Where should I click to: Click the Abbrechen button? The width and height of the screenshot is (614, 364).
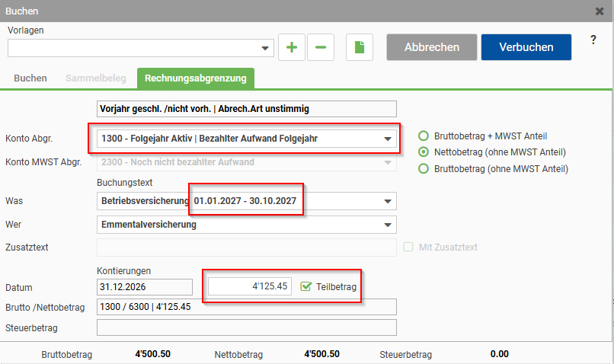pos(432,47)
